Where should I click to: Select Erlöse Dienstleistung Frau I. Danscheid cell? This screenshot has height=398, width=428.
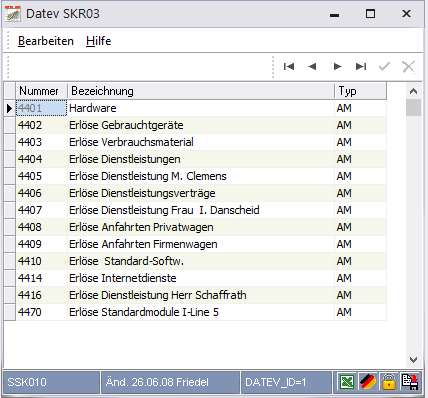[201, 210]
